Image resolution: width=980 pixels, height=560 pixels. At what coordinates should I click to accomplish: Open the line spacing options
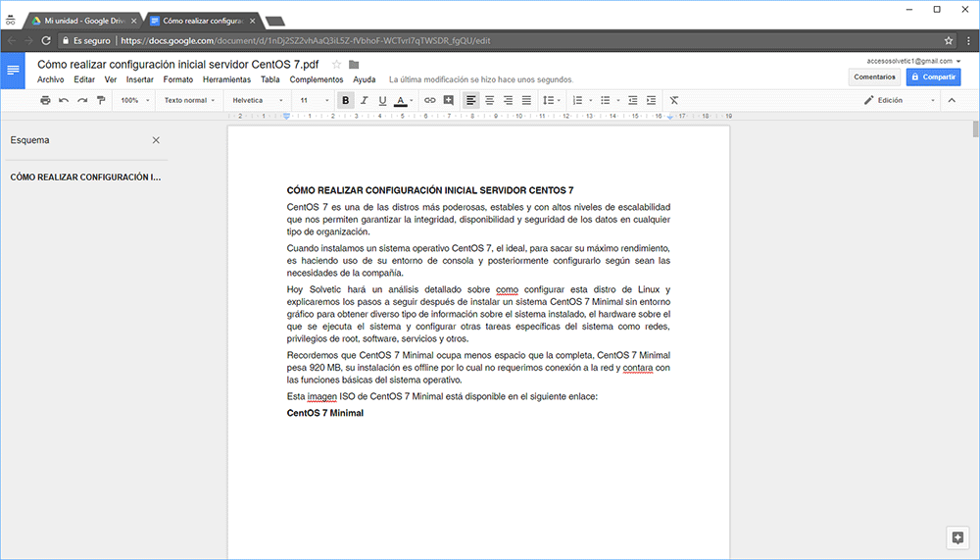point(551,100)
